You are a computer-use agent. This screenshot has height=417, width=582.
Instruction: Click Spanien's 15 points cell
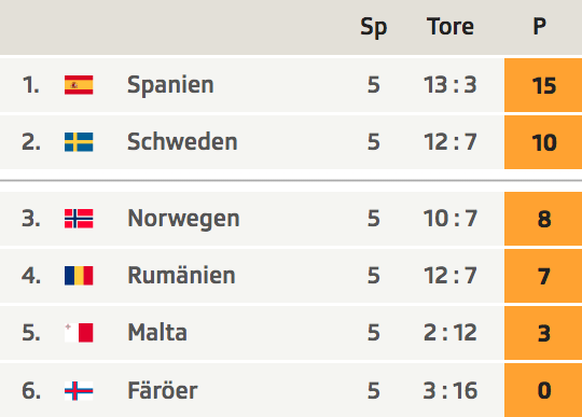click(x=543, y=85)
